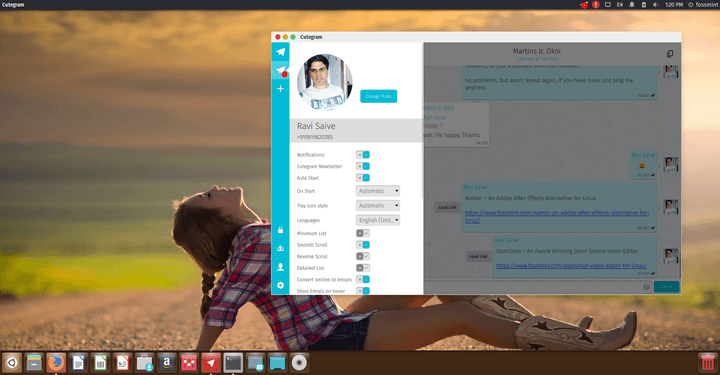Launch LibreOffice Calc from dock

100,363
